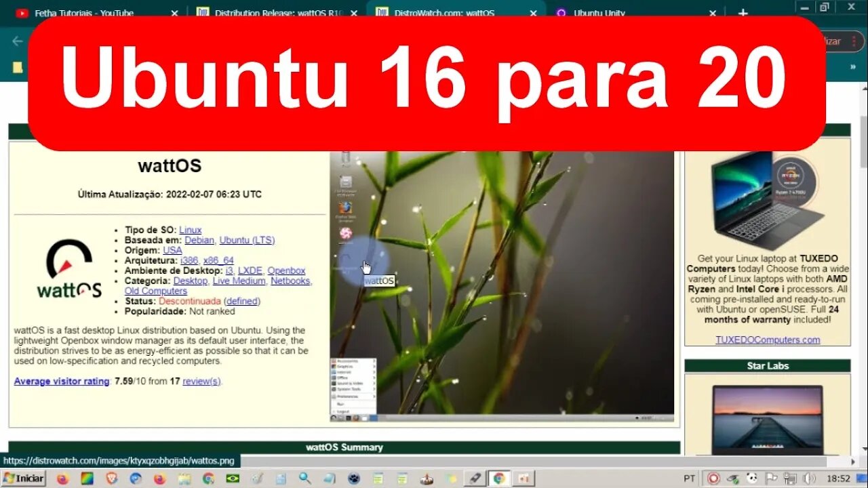Switch to Distribution Release wattOS R10 tab
868x488 pixels.
277,12
